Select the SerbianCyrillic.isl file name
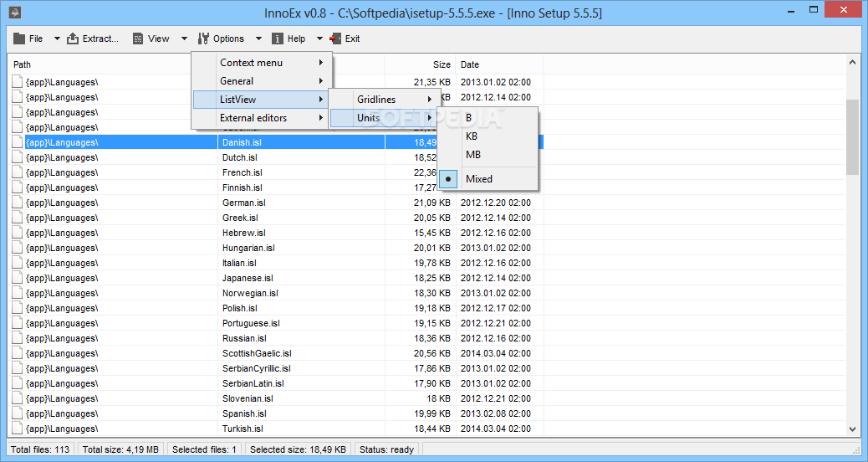This screenshot has height=462, width=868. 257,368
